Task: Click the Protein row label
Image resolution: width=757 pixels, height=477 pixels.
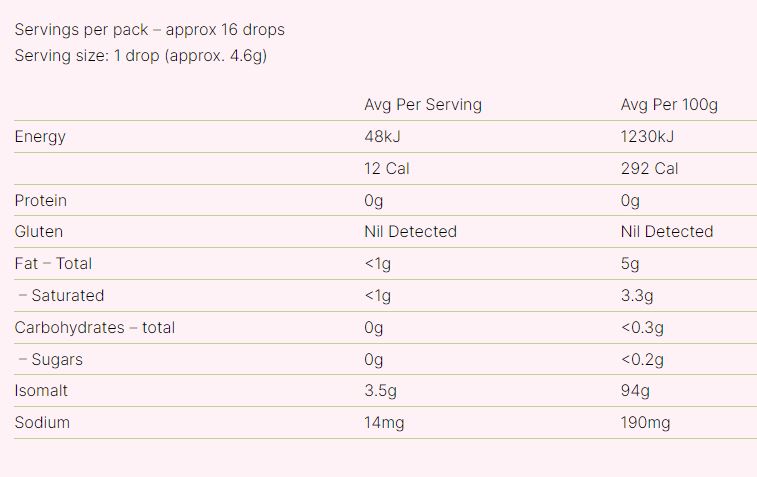Action: click(x=41, y=201)
